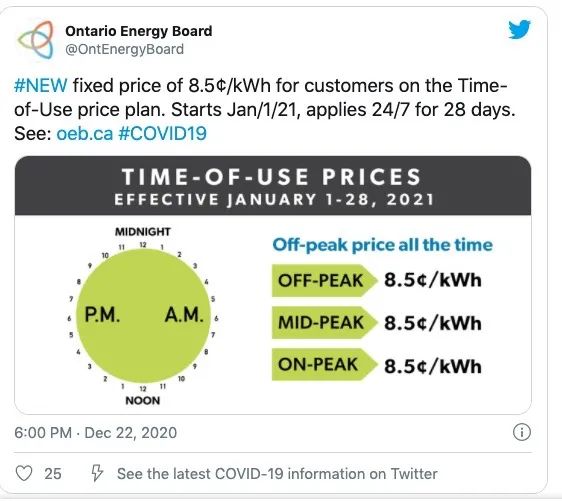Click the Twitter bird logo icon
Screen dimensions: 562x501
[x=519, y=29]
